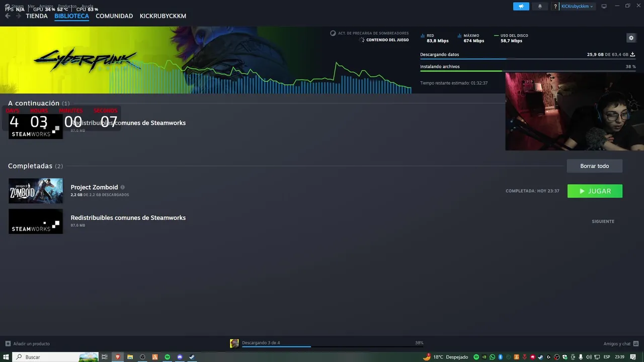Screen dimensions: 644x362
Task: Click the Windows Security shield tray icon
Action: pyautogui.click(x=565, y=357)
